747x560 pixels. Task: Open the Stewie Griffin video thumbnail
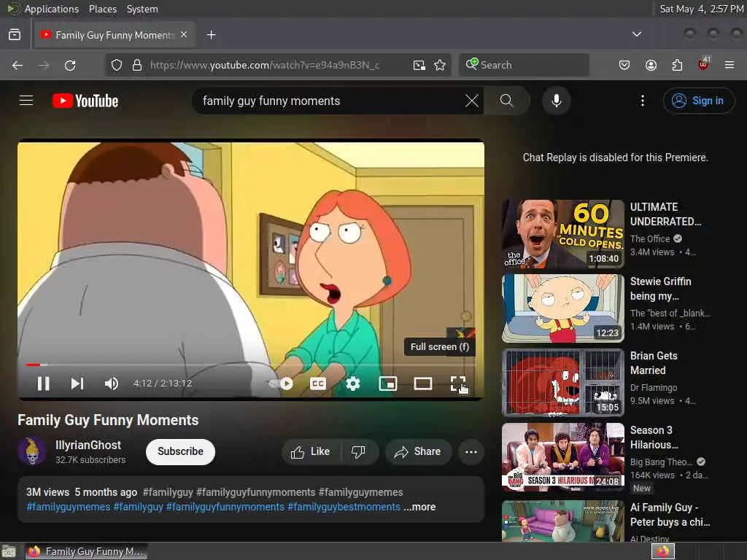click(562, 308)
